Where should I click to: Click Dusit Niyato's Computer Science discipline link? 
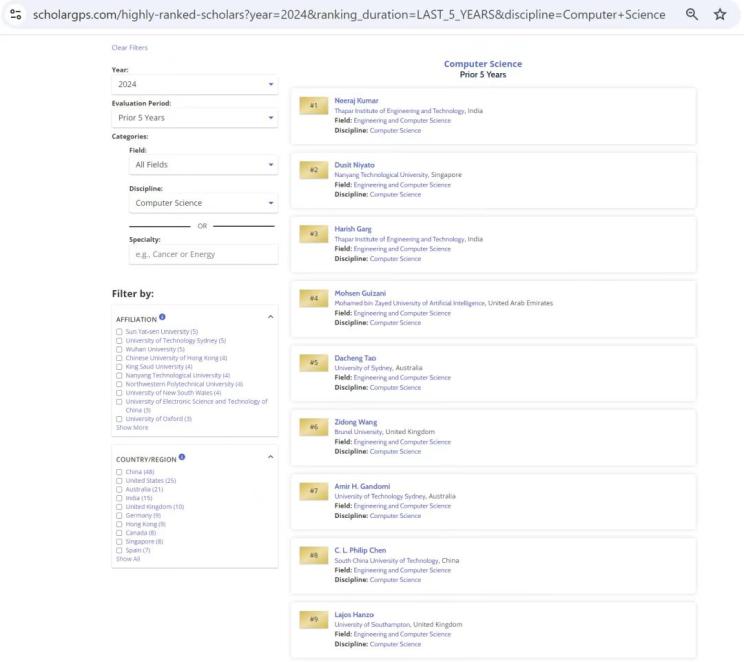pyautogui.click(x=395, y=195)
